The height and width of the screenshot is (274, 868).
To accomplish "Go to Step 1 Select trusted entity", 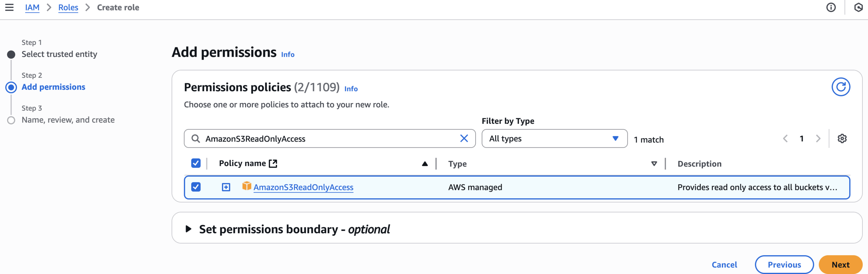I will click(59, 54).
